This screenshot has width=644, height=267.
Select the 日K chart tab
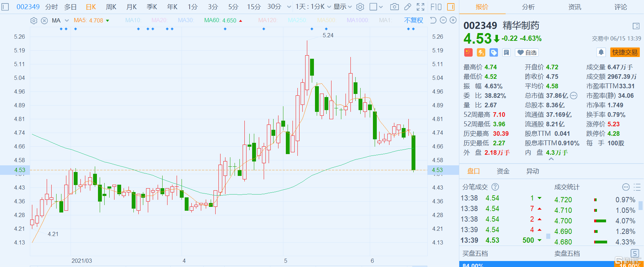point(91,7)
